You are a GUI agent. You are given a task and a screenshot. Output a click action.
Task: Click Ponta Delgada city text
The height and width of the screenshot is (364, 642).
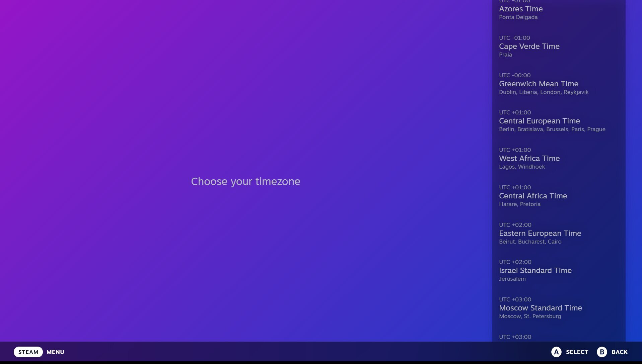point(518,17)
